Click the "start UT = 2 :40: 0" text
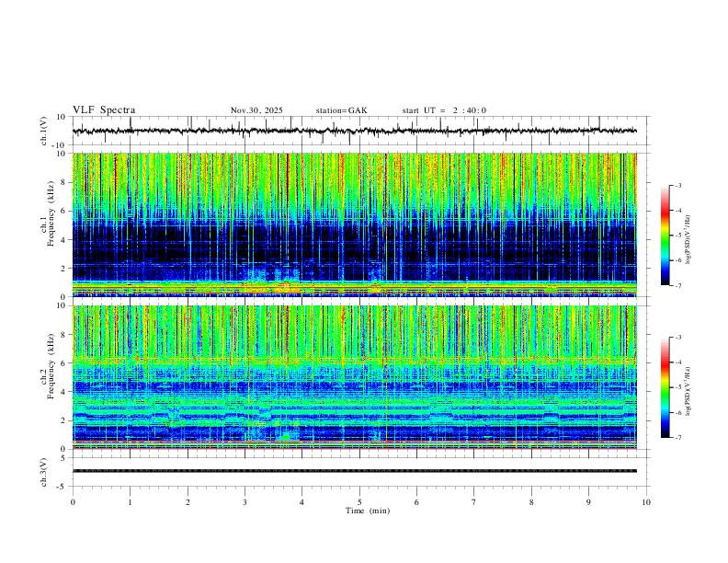Viewport: 728px width, 563px height. point(444,110)
